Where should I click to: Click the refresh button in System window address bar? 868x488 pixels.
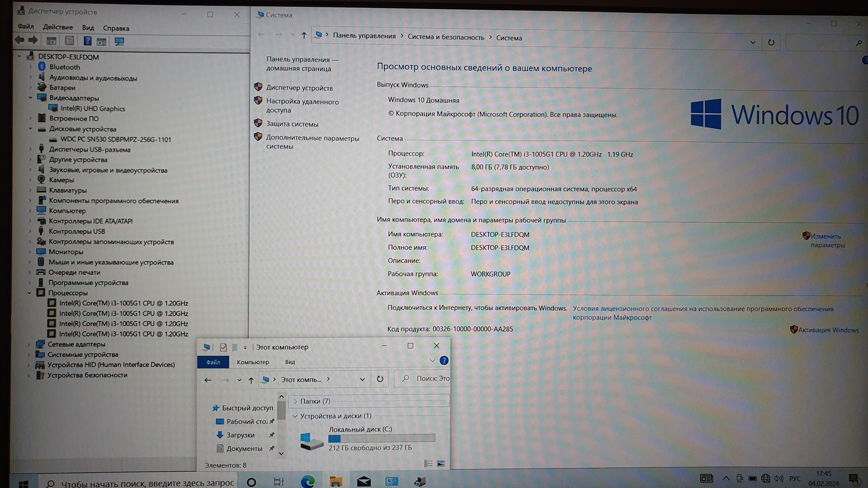point(771,42)
